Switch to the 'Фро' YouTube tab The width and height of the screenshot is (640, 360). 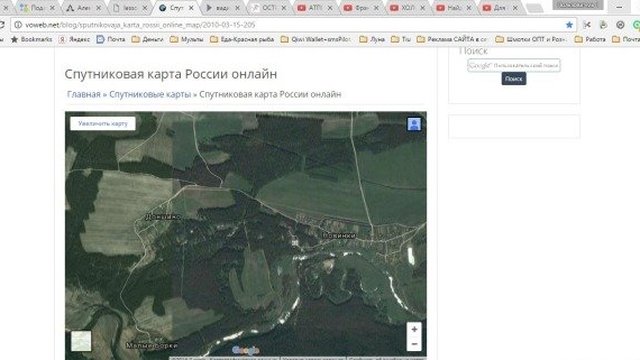(x=361, y=8)
